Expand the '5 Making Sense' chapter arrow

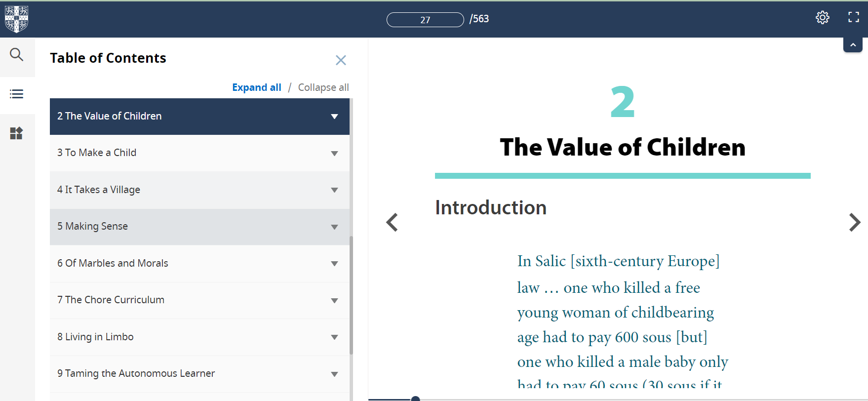(x=334, y=227)
